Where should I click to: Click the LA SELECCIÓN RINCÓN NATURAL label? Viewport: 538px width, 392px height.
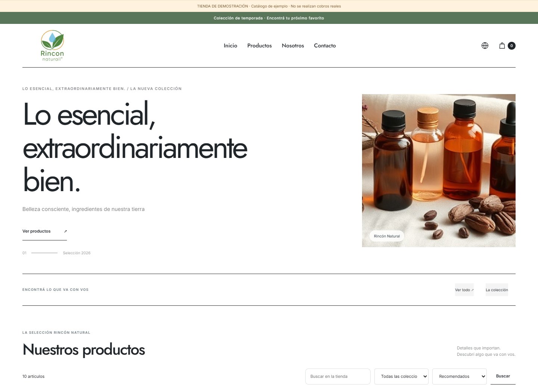pos(56,333)
